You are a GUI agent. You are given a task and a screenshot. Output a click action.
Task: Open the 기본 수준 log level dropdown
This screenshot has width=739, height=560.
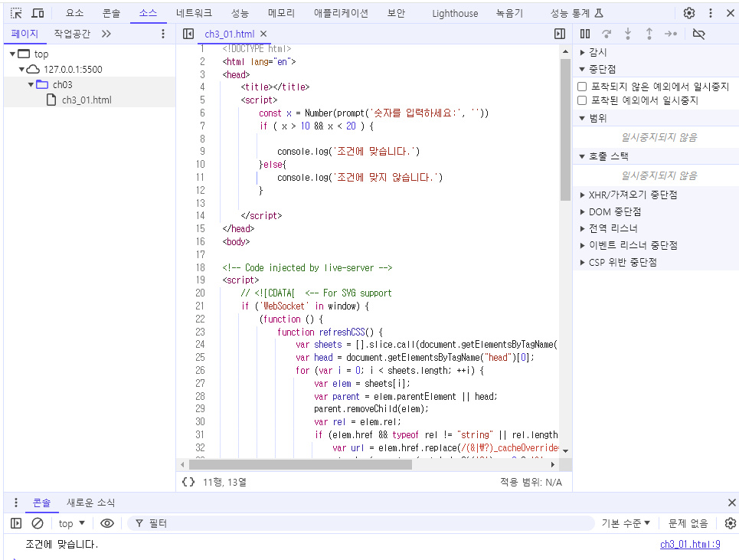[626, 523]
